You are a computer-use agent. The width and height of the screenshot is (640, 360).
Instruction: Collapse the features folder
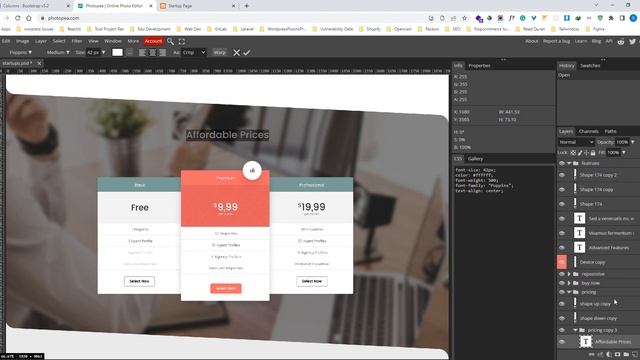click(x=569, y=163)
